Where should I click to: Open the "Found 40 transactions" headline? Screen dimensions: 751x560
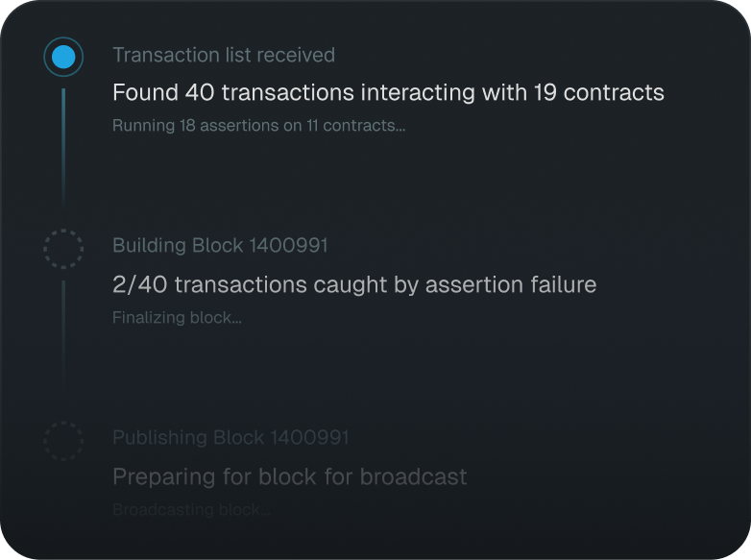[x=388, y=92]
